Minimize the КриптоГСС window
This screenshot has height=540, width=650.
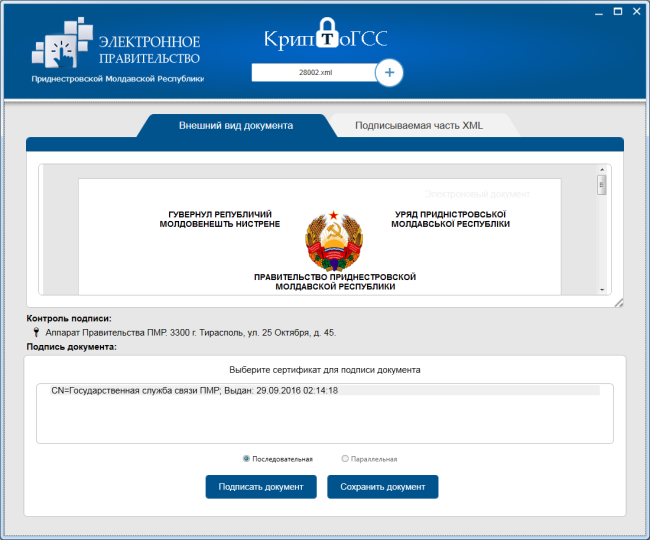(x=596, y=11)
